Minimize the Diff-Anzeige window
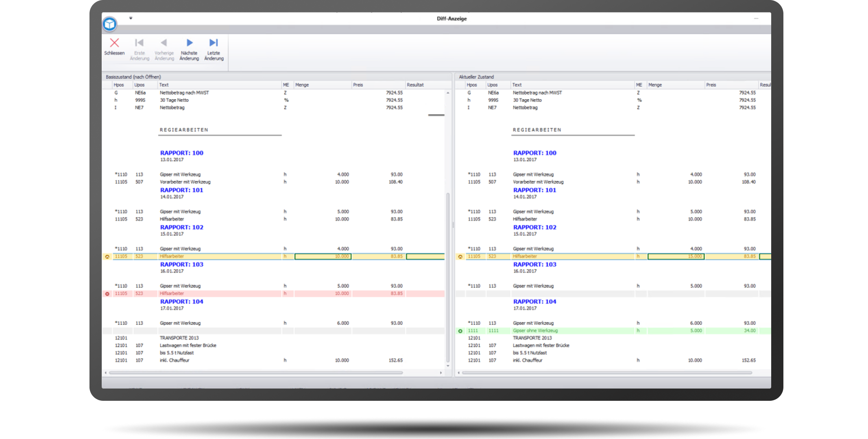Image resolution: width=868 pixels, height=439 pixels. [756, 18]
